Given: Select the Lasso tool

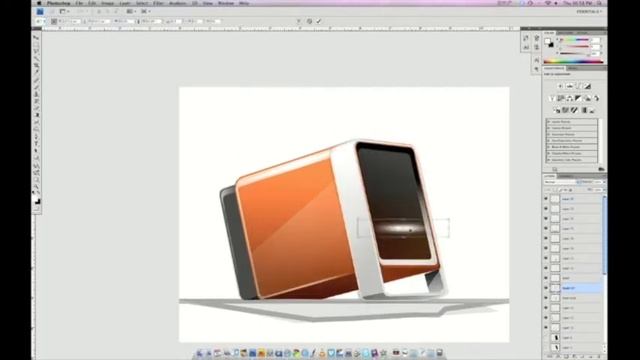Looking at the screenshot, I should (36, 51).
